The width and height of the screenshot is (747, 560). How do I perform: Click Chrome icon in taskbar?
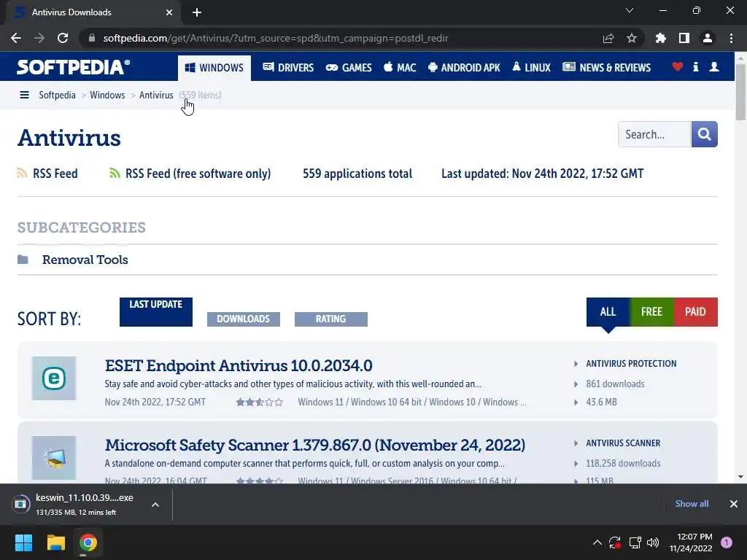pyautogui.click(x=88, y=542)
